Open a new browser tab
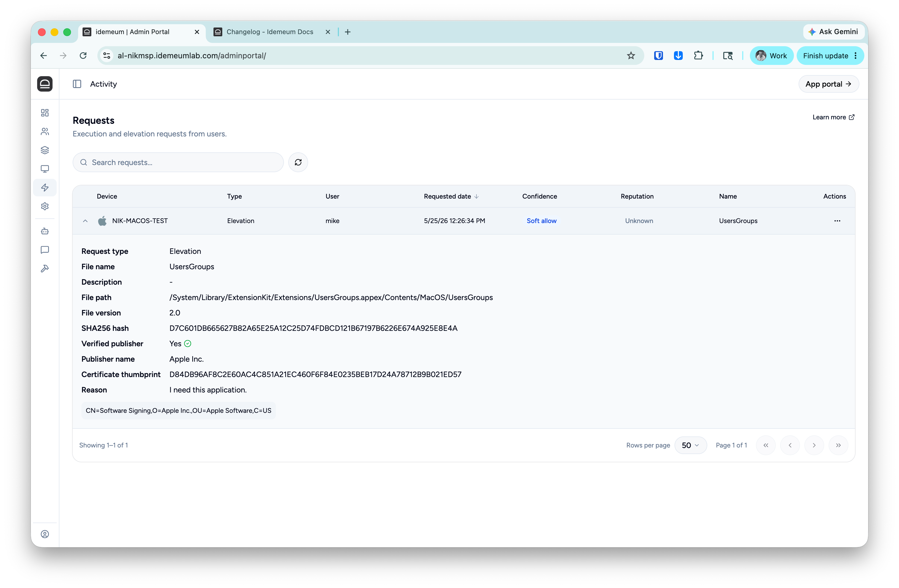Image resolution: width=899 pixels, height=588 pixels. (x=347, y=32)
